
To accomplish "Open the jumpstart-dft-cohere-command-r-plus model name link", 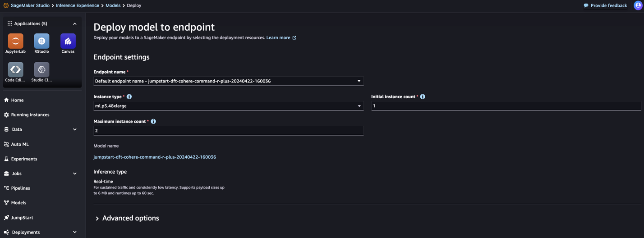I will click(155, 157).
